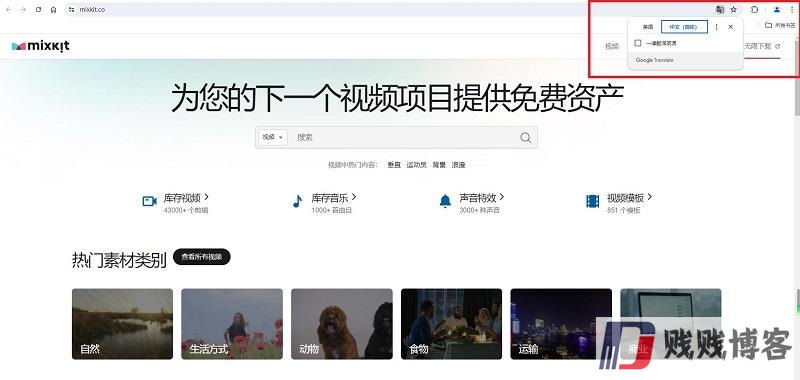Select the 中文（简体） tab in translate popup
This screenshot has height=380, width=800.
click(x=684, y=27)
